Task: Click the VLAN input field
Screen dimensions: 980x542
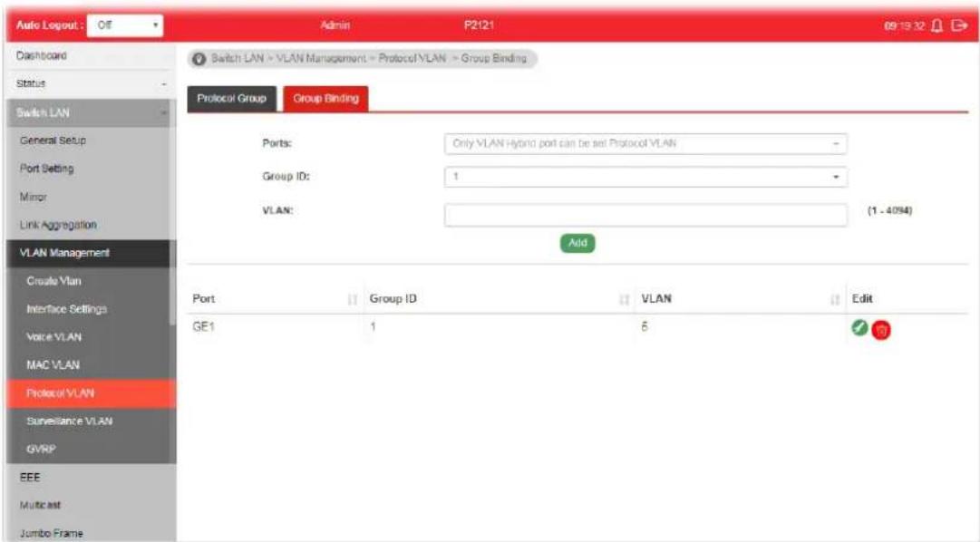Action: [x=645, y=215]
